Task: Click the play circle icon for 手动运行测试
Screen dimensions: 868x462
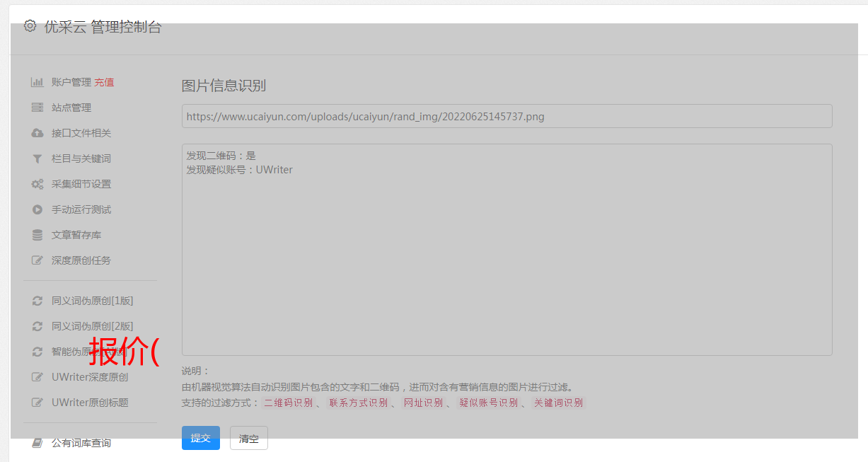Action: pos(37,209)
